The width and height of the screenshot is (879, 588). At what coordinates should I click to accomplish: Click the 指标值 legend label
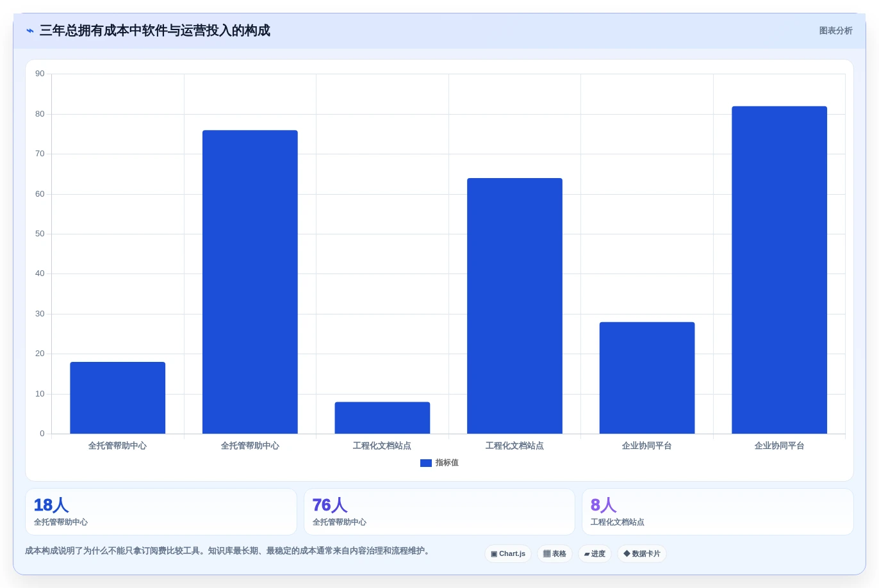[447, 463]
